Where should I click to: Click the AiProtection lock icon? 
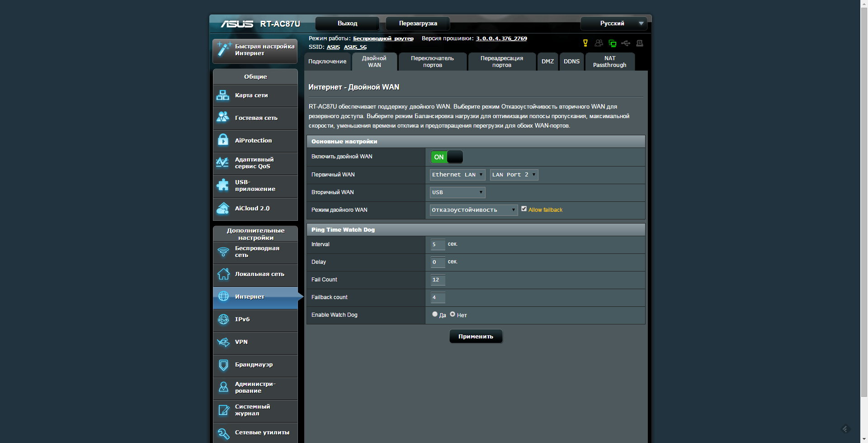click(223, 140)
